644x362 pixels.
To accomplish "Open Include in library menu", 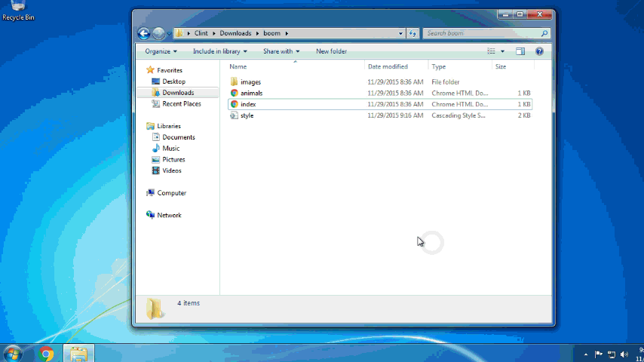I will click(x=220, y=51).
